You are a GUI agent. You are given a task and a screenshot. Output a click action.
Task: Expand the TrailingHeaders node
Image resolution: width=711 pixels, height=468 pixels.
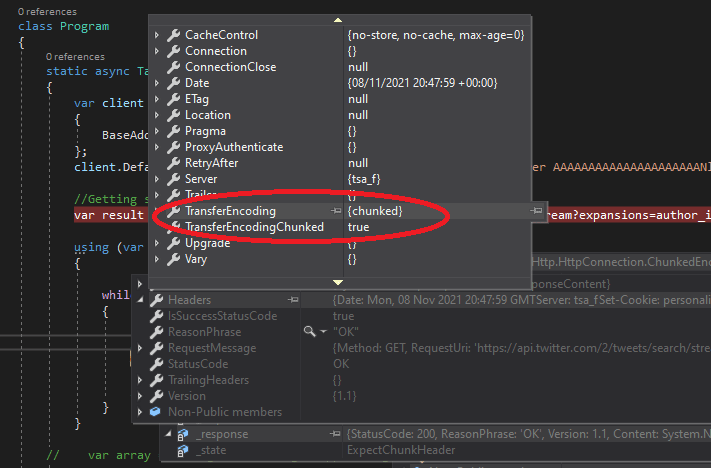pyautogui.click(x=140, y=380)
